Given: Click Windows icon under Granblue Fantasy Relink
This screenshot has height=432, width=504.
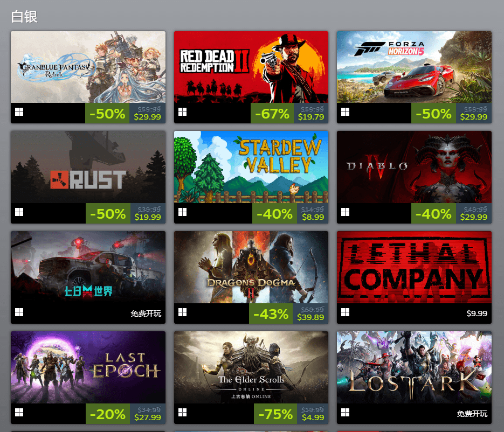Looking at the screenshot, I should click(x=19, y=112).
